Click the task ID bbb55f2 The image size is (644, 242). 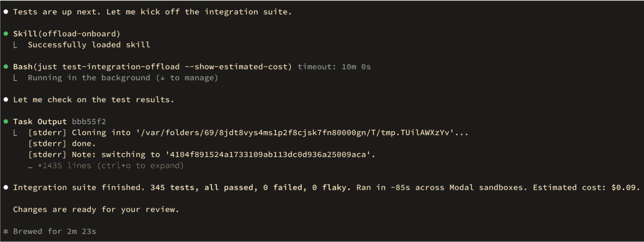coord(89,122)
